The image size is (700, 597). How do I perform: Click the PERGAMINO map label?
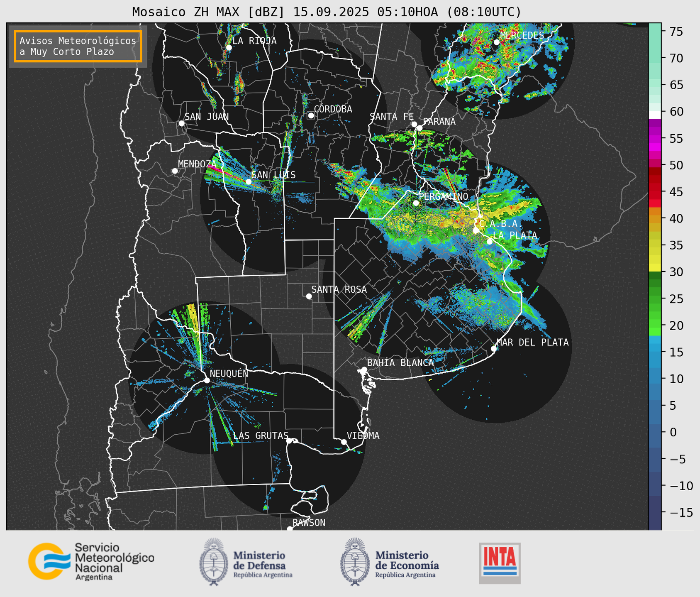click(x=443, y=196)
